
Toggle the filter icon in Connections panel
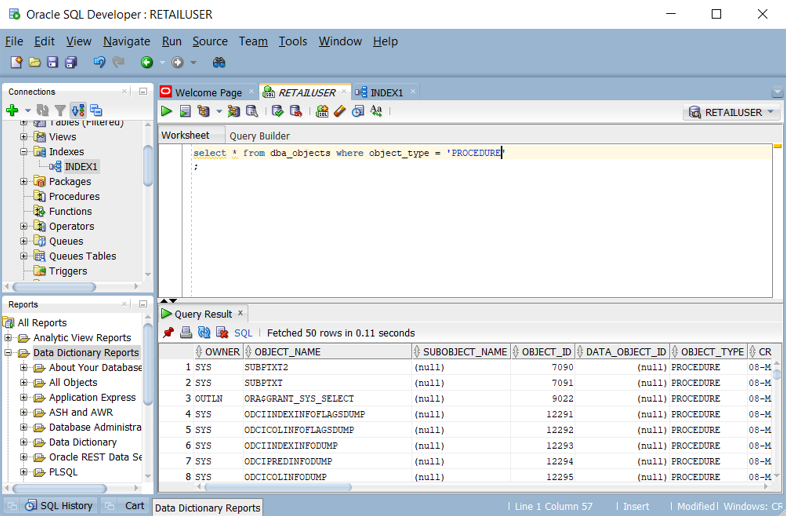pyautogui.click(x=60, y=110)
